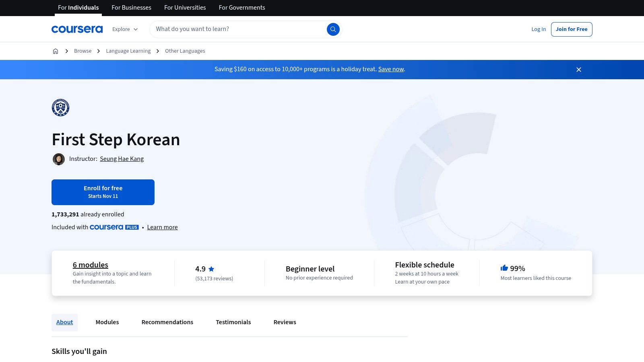The height and width of the screenshot is (362, 644).
Task: Click Save now in the promotional banner
Action: tap(390, 69)
